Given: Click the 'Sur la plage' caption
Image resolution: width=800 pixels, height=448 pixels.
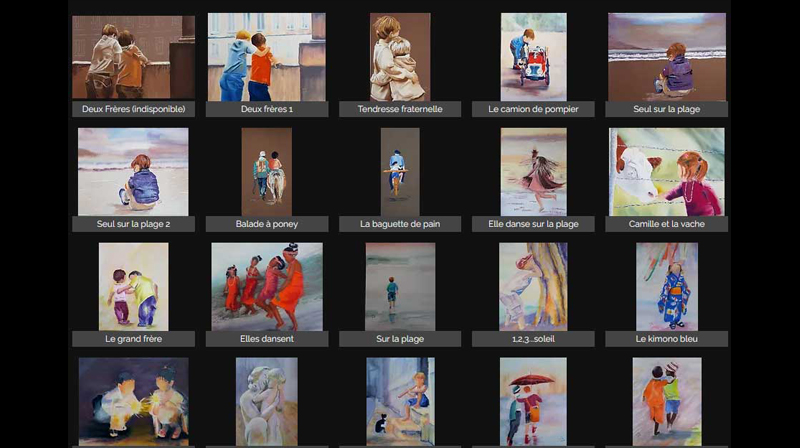Looking at the screenshot, I should (400, 338).
